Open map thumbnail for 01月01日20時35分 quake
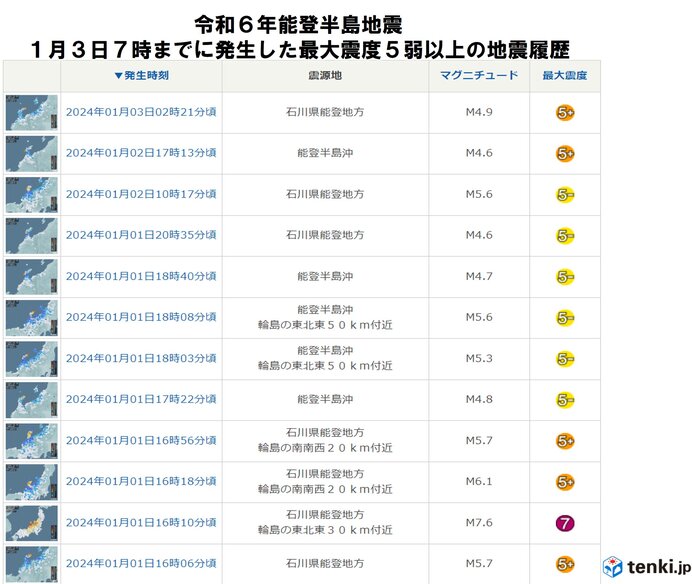Viewport: 692px width, 584px height. tap(31, 236)
